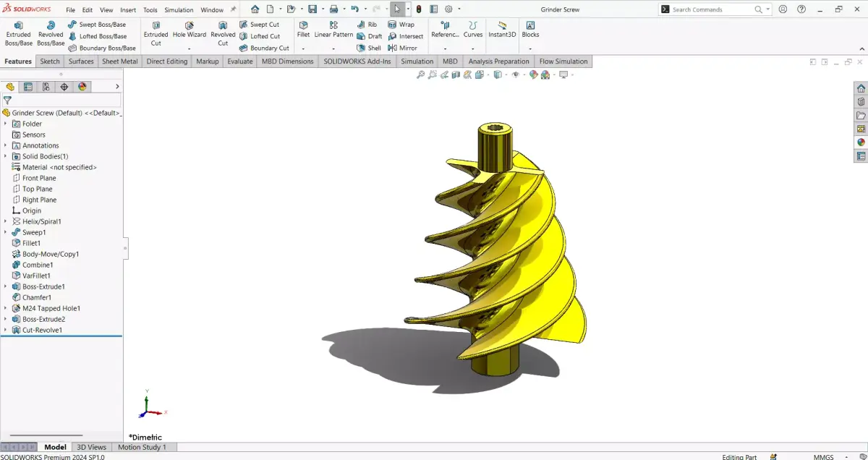
Task: Select the Extruded Boss/Base feature tool
Action: pyautogui.click(x=18, y=32)
